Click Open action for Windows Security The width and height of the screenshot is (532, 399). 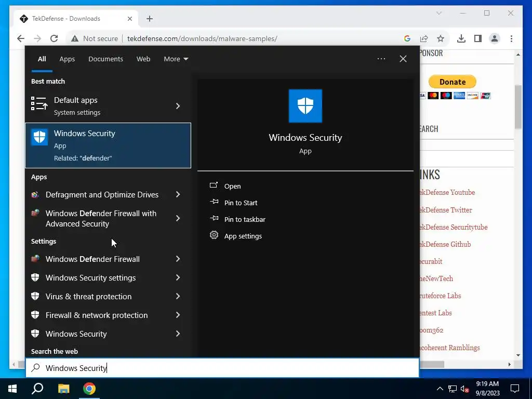coord(232,187)
